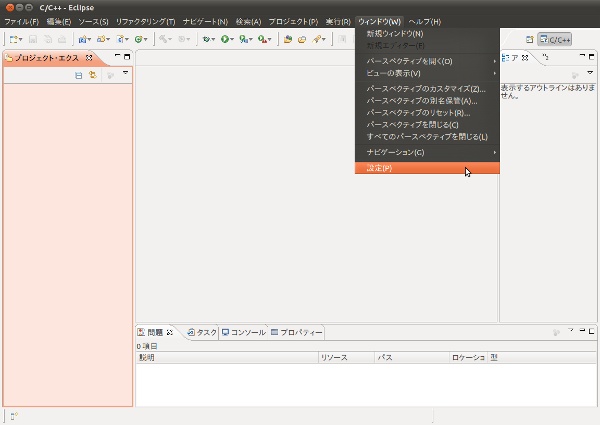Click the Build hammer toolbar icon
This screenshot has width=600, height=425.
click(163, 39)
